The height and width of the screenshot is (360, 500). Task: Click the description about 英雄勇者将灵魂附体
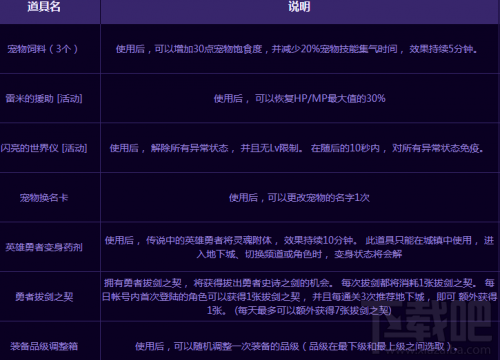pyautogui.click(x=299, y=247)
